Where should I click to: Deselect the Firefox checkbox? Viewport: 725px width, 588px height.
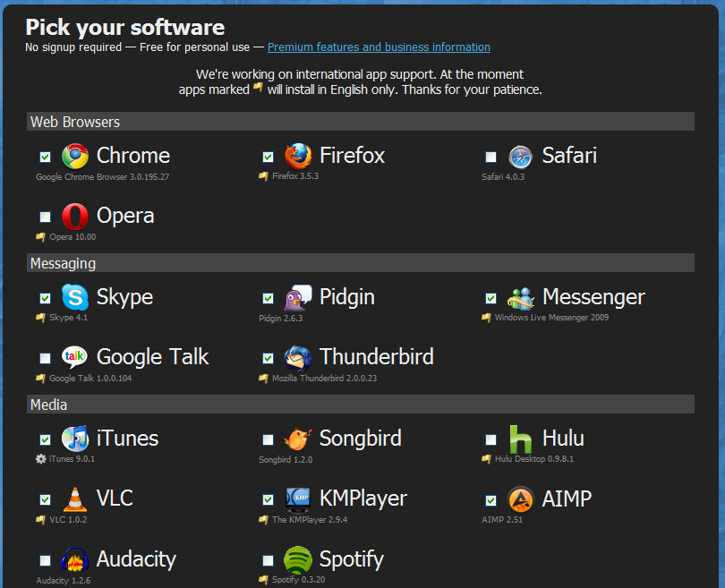click(x=269, y=158)
